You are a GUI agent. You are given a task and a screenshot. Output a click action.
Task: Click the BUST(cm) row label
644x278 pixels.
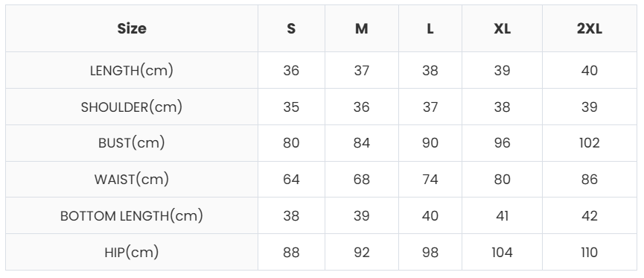[132, 143]
